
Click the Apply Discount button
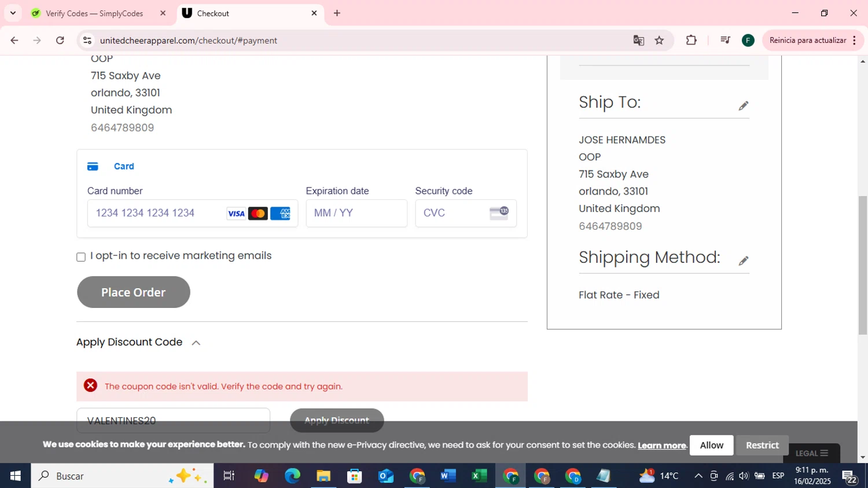(337, 420)
